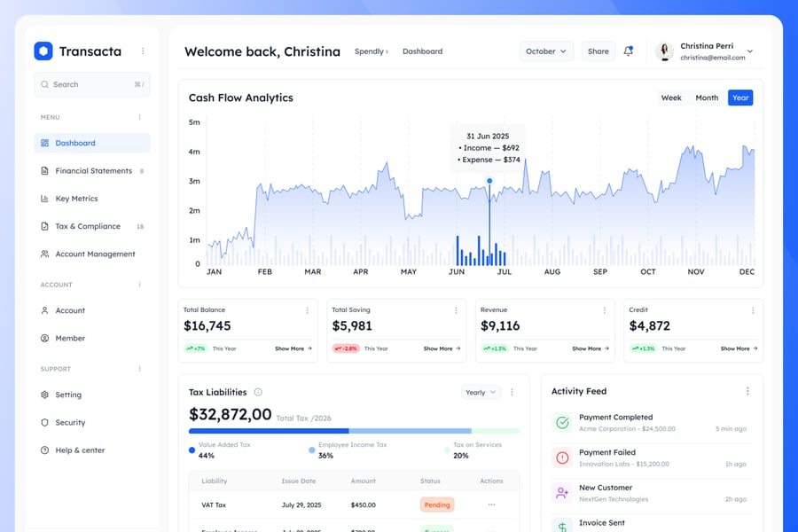
Task: Click the Share button
Action: [598, 51]
